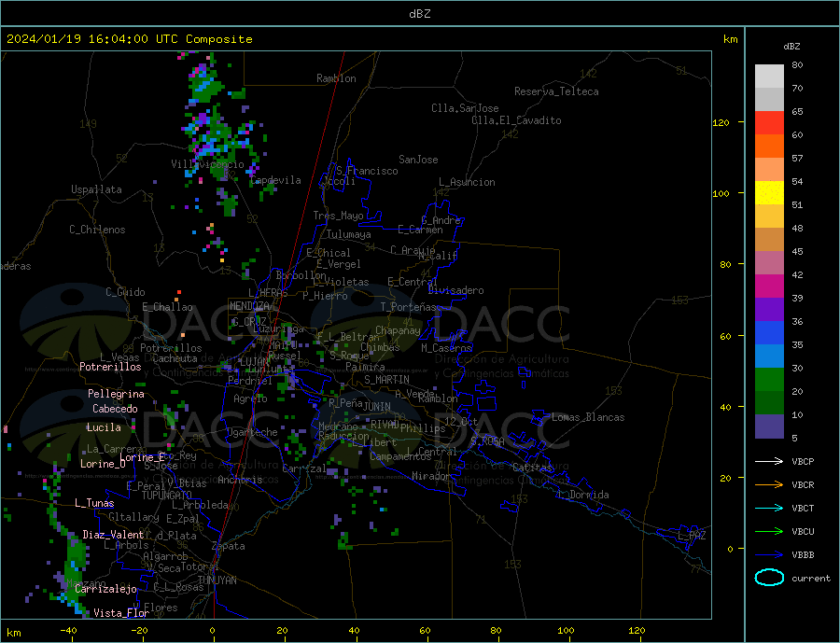Image resolution: width=840 pixels, height=643 pixels.
Task: Click the Carrizalejo label
Action: (x=105, y=589)
